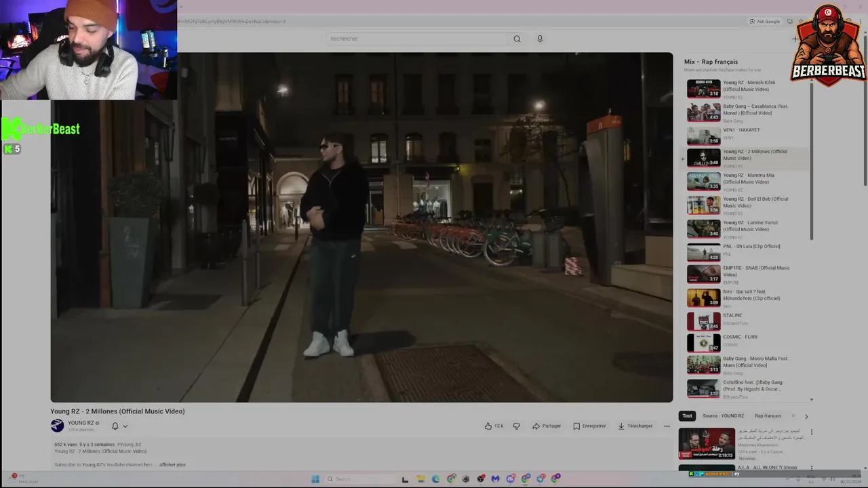Open the Mohamed Khammessi recommended video thumbnail

click(707, 443)
